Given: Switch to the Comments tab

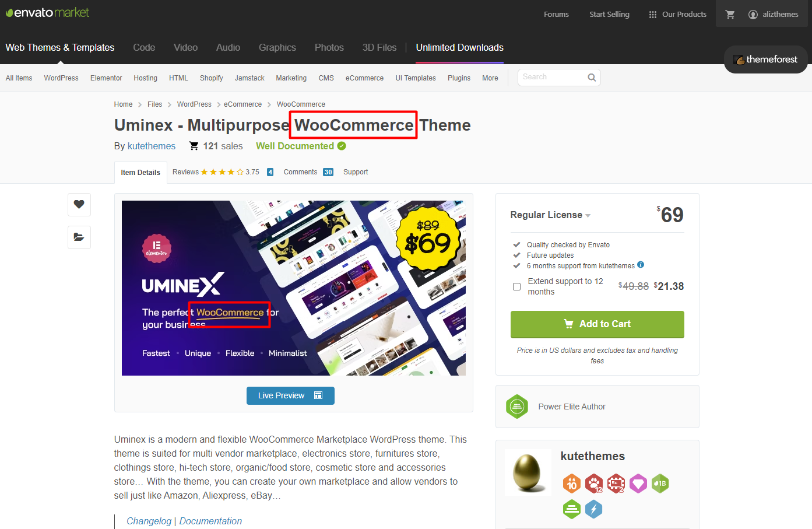Looking at the screenshot, I should click(x=308, y=172).
